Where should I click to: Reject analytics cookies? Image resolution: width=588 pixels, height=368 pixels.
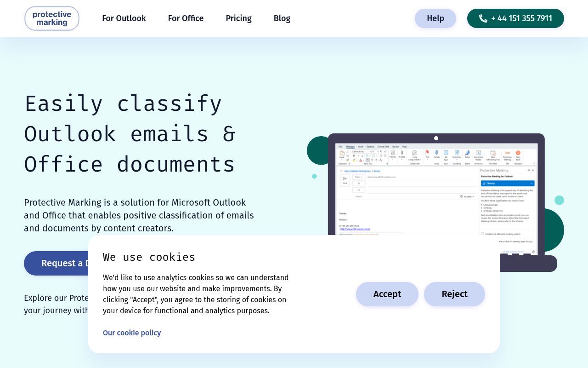454,294
